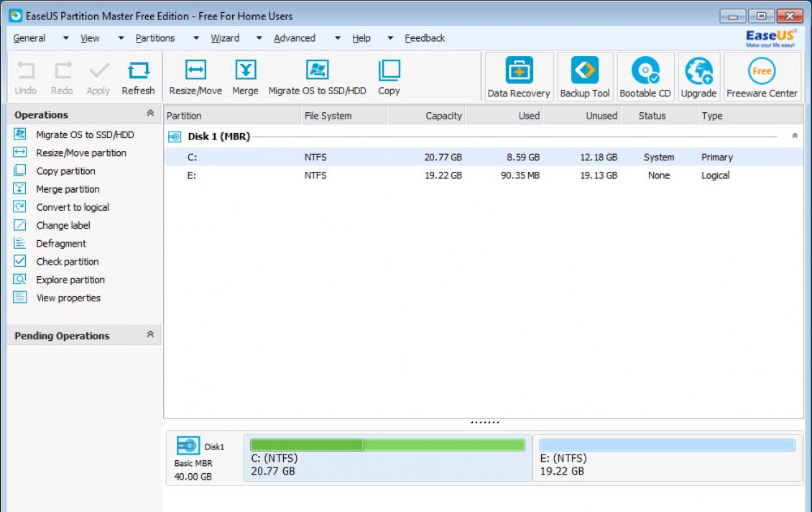This screenshot has width=812, height=512.
Task: Sort by Capacity column header
Action: coord(427,116)
